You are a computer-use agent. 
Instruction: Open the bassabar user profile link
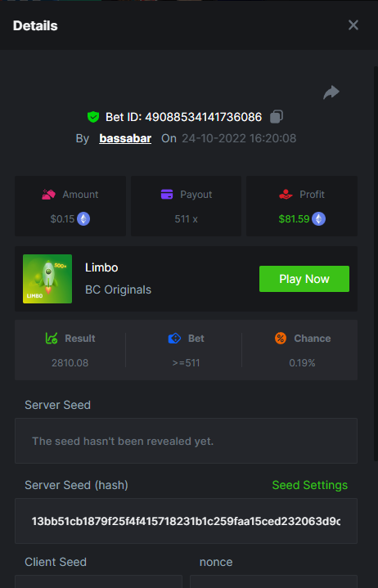(125, 138)
